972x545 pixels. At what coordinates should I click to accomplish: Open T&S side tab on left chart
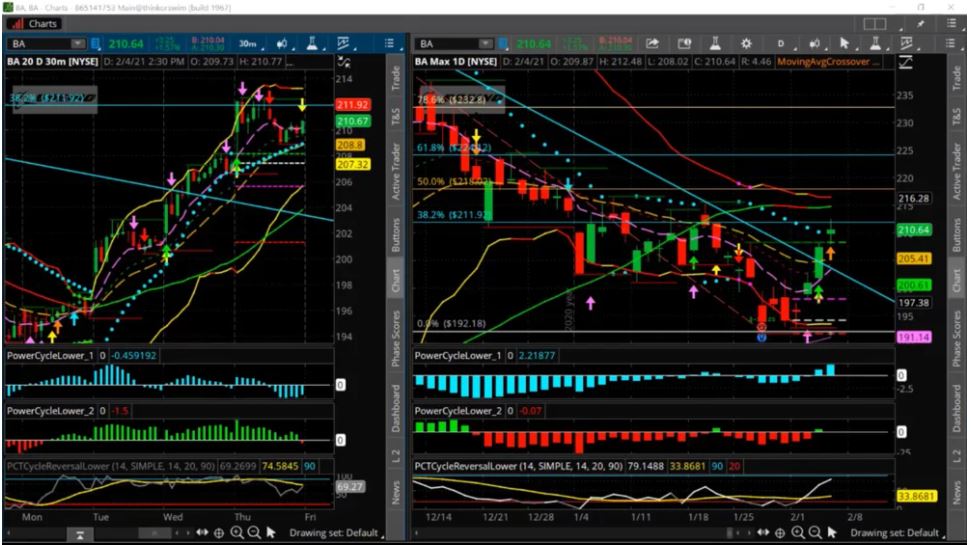pyautogui.click(x=395, y=115)
